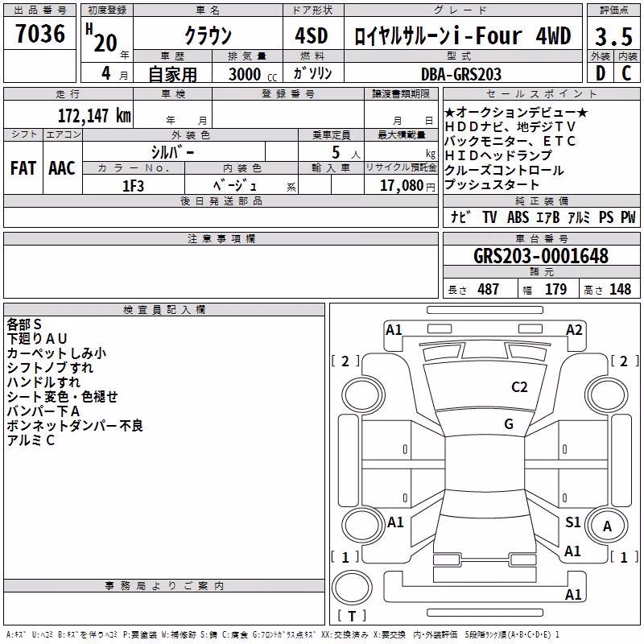Click the registration year H20
The image size is (644, 644).
tap(101, 38)
